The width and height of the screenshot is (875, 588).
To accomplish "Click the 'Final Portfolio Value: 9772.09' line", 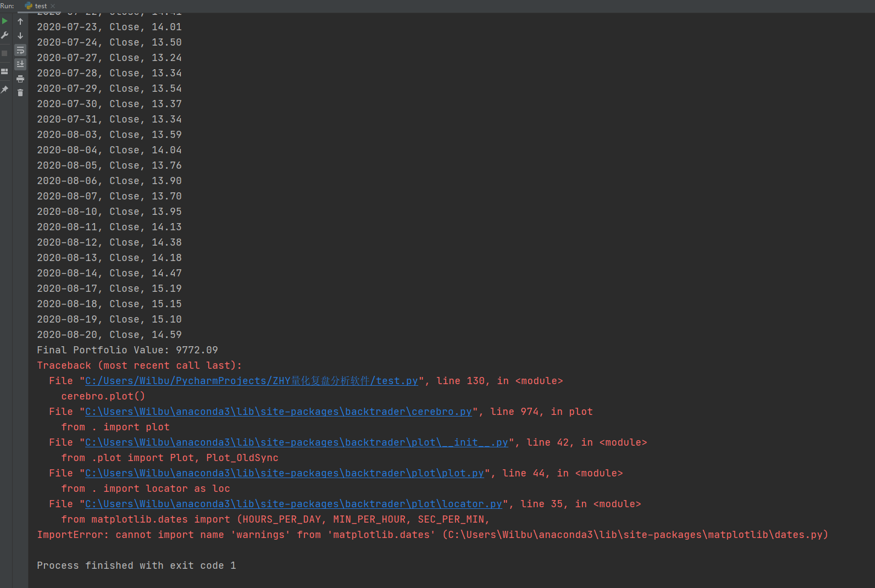I will click(128, 350).
